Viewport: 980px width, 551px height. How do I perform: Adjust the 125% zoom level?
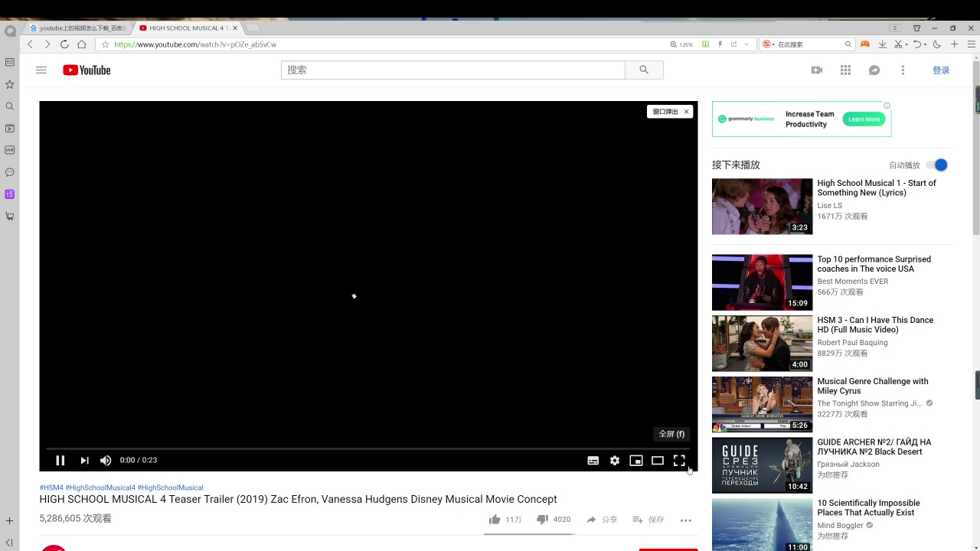click(681, 44)
